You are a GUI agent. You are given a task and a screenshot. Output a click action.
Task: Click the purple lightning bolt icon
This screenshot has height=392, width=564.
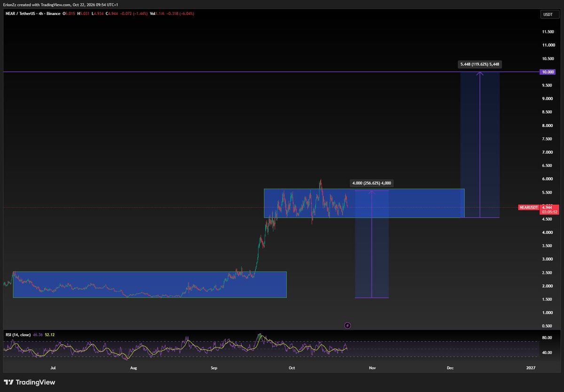click(348, 325)
